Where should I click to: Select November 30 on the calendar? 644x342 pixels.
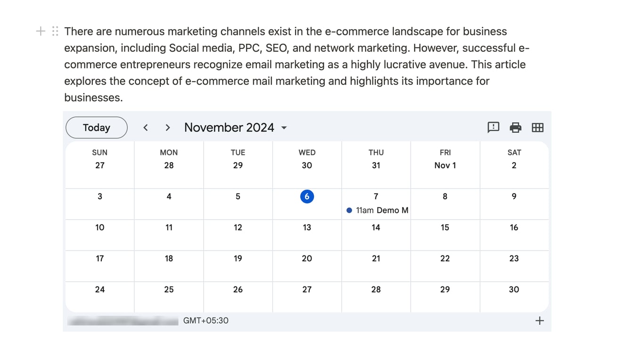coord(514,289)
